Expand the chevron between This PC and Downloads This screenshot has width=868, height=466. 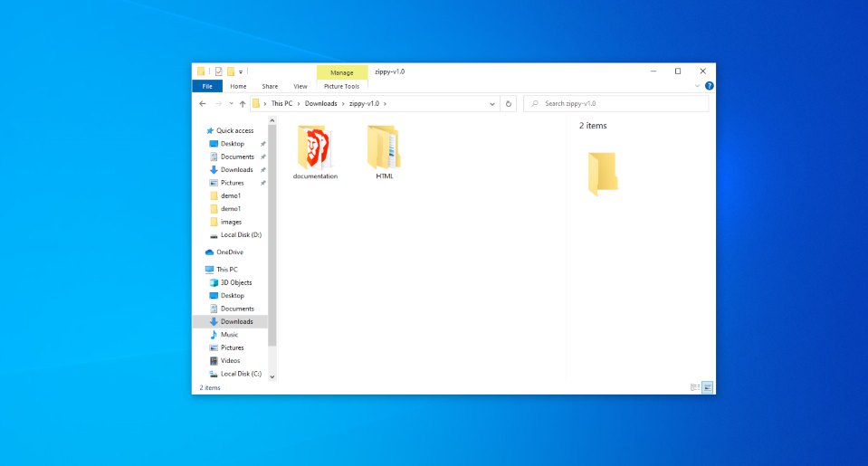point(299,103)
